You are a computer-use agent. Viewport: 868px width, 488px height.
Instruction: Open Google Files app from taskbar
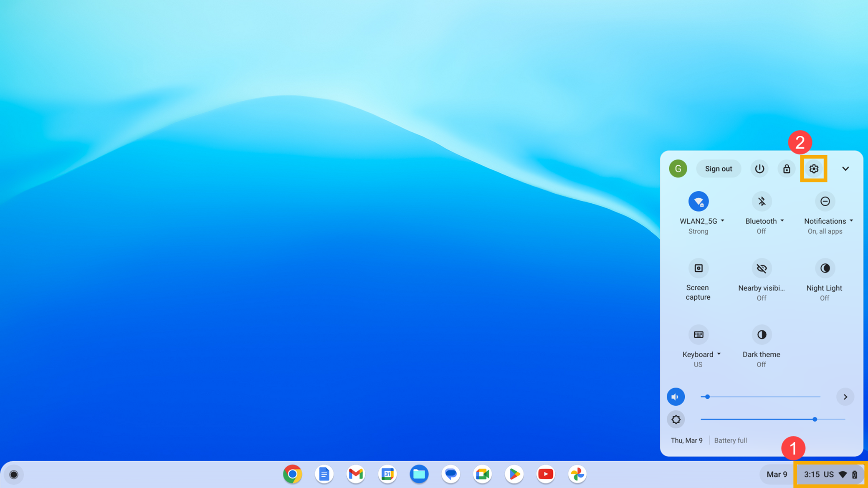pyautogui.click(x=419, y=474)
